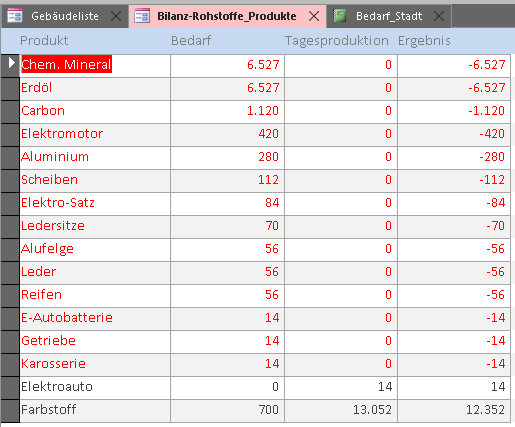Click the Ergebnis column header
The width and height of the screenshot is (515, 427).
click(x=424, y=41)
